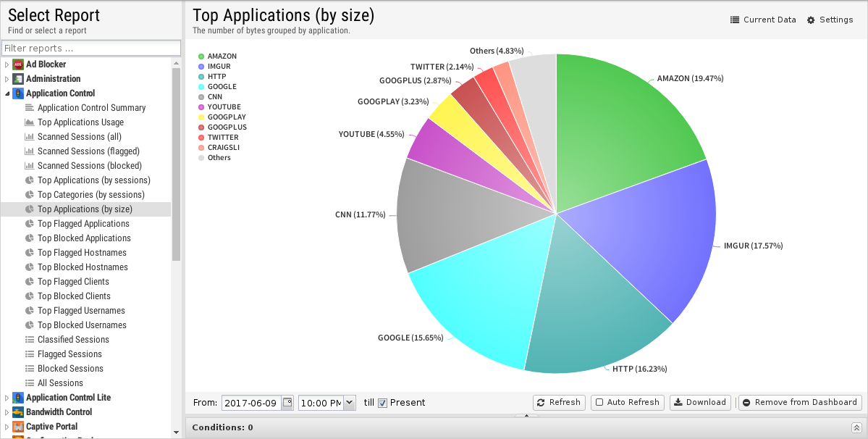
Task: Toggle AMAZON legend color dot
Action: tap(201, 57)
